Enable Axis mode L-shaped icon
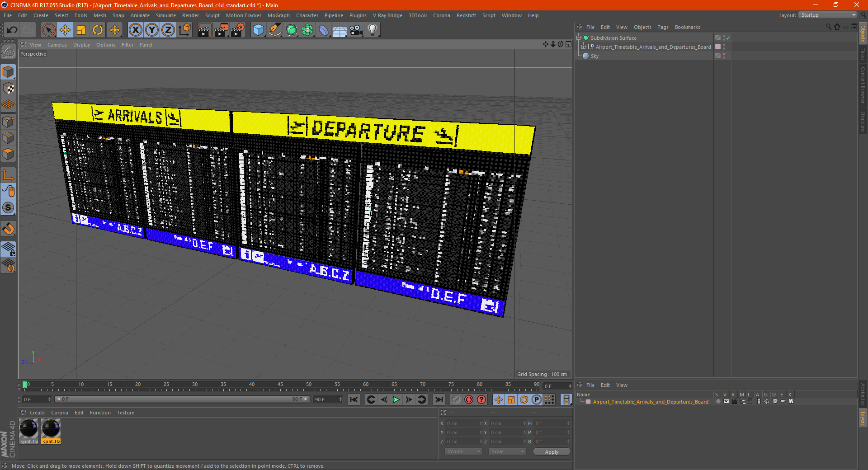The width and height of the screenshot is (868, 470). pyautogui.click(x=8, y=175)
